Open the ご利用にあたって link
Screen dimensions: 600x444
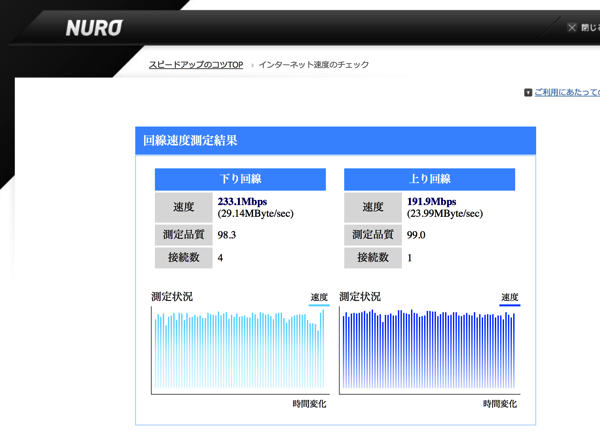click(567, 93)
